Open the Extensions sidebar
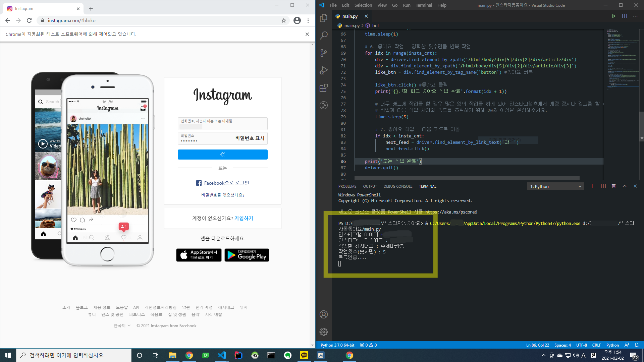Screen dimensions: 644x362 [324, 88]
